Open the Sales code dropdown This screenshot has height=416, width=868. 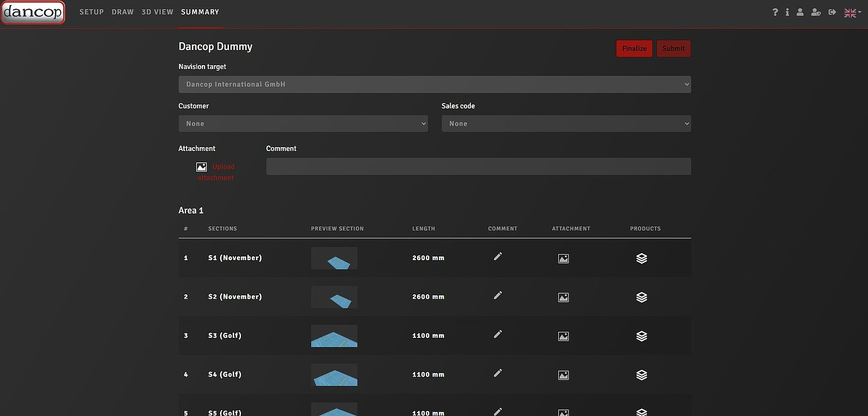click(x=566, y=124)
